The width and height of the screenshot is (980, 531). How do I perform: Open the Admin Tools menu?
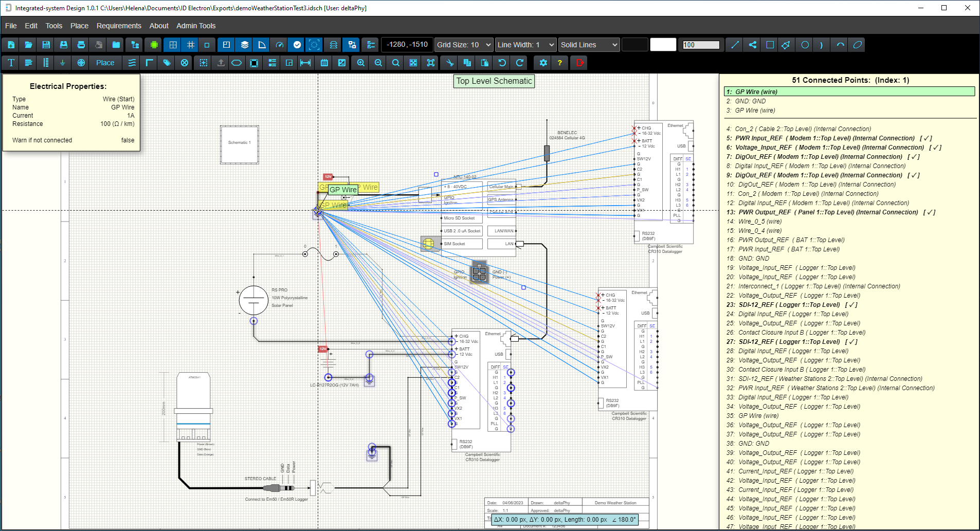[x=196, y=26]
